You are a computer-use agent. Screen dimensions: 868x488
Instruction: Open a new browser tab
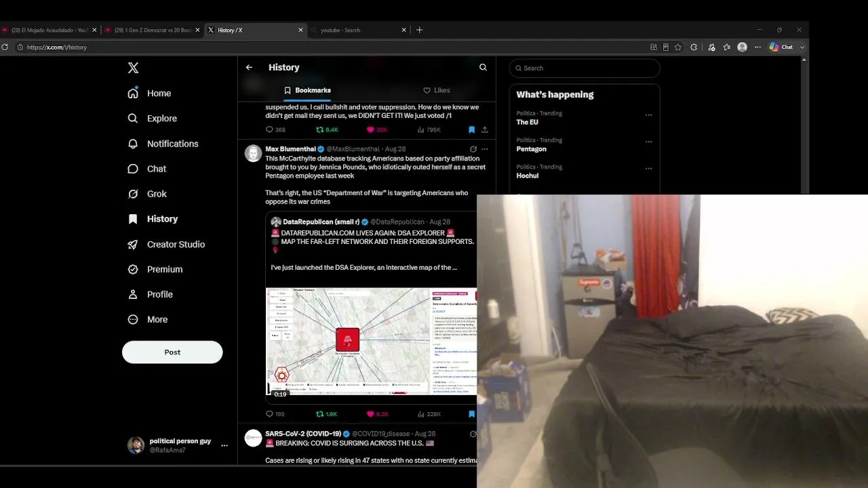[x=419, y=30]
